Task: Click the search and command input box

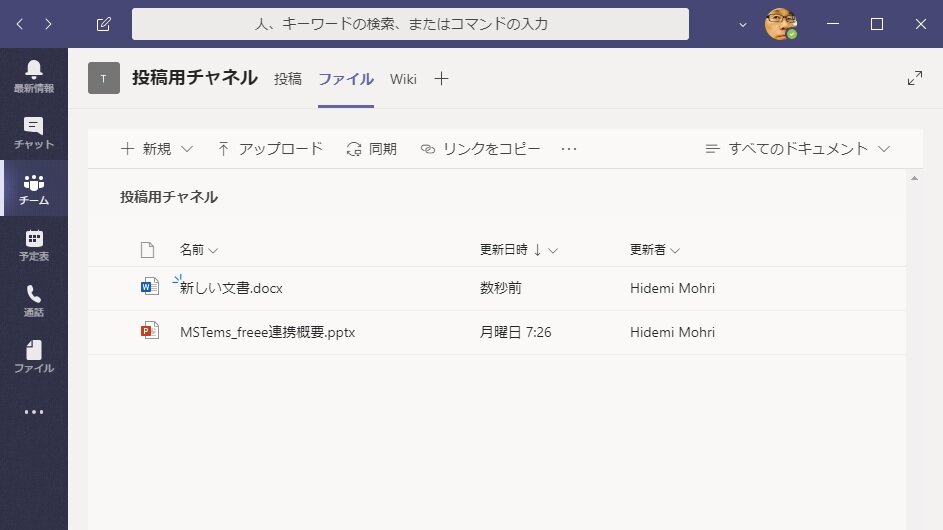Action: point(410,24)
